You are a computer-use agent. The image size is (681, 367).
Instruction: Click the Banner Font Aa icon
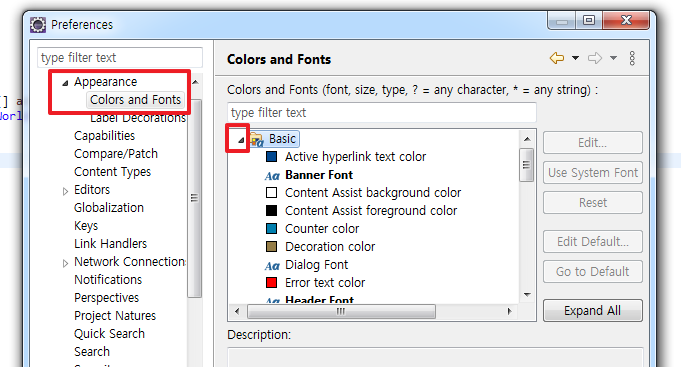point(272,175)
